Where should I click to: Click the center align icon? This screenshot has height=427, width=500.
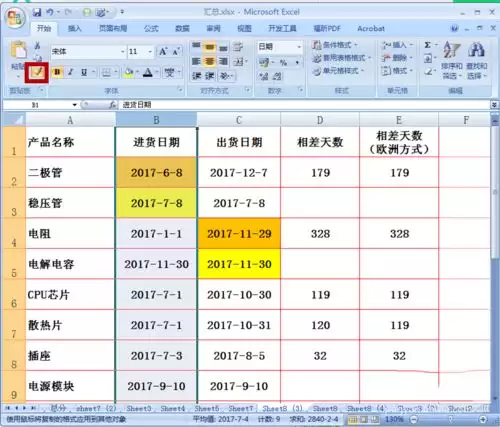click(209, 61)
